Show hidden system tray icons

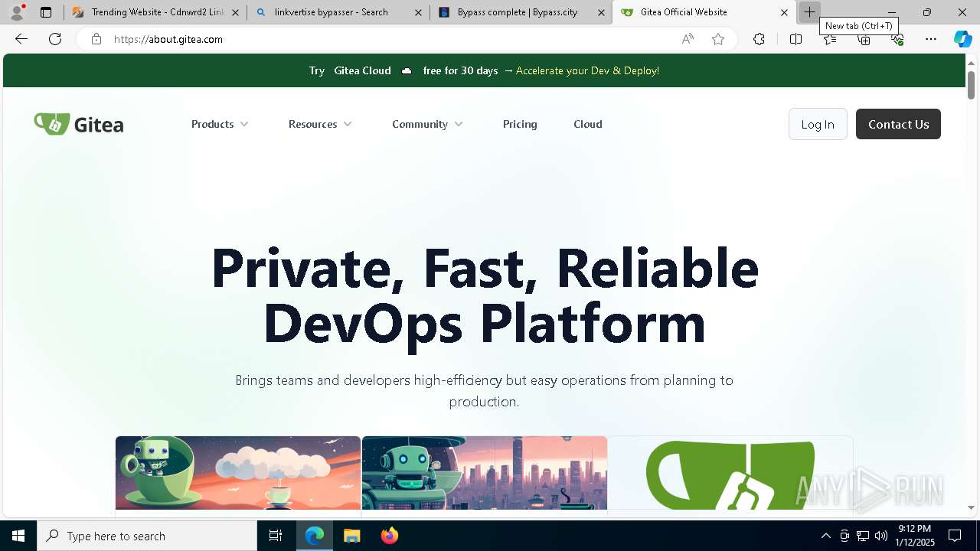pyautogui.click(x=826, y=536)
